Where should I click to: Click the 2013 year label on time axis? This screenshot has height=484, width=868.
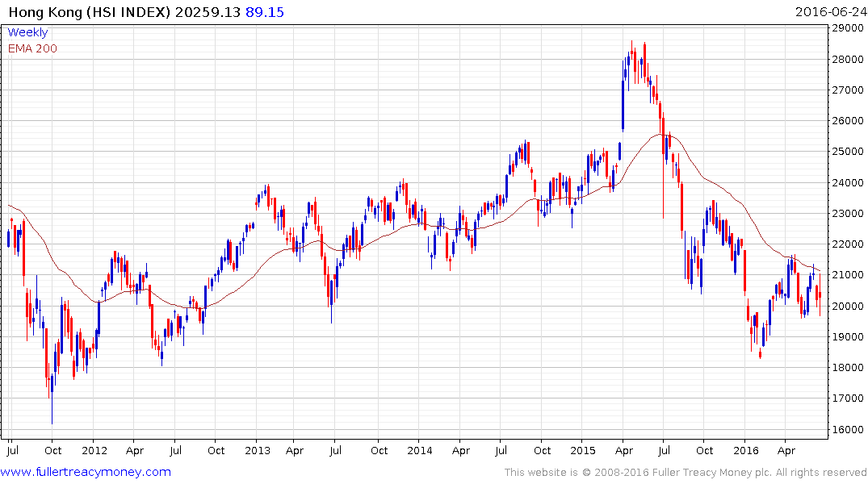[258, 450]
